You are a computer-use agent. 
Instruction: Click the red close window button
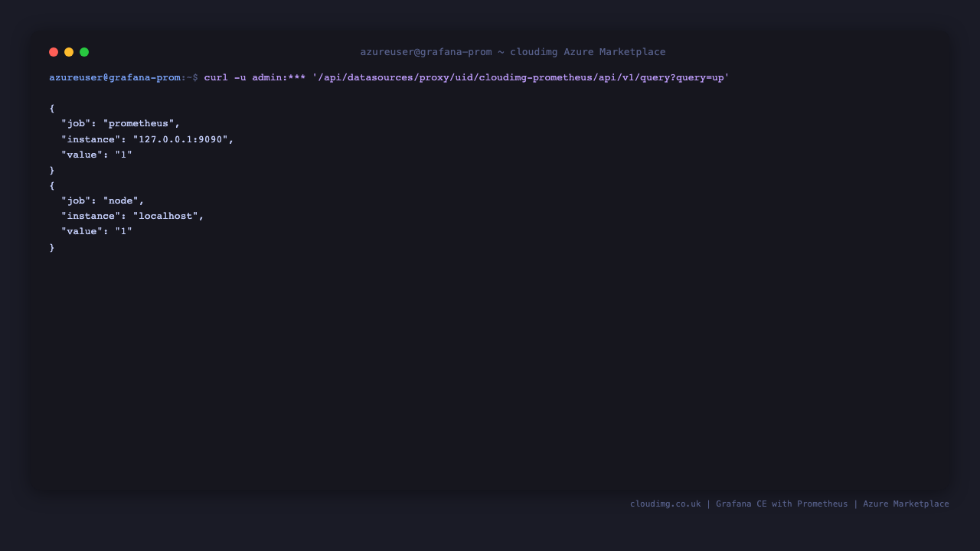pyautogui.click(x=54, y=52)
